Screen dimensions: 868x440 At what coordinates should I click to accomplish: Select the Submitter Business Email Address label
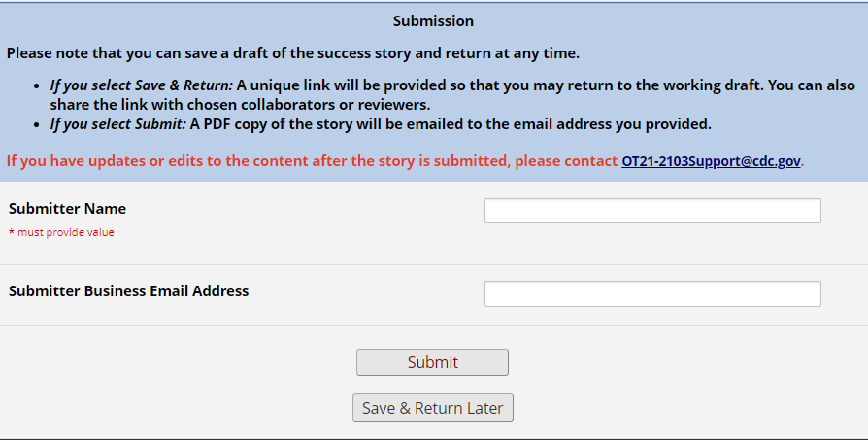(128, 291)
